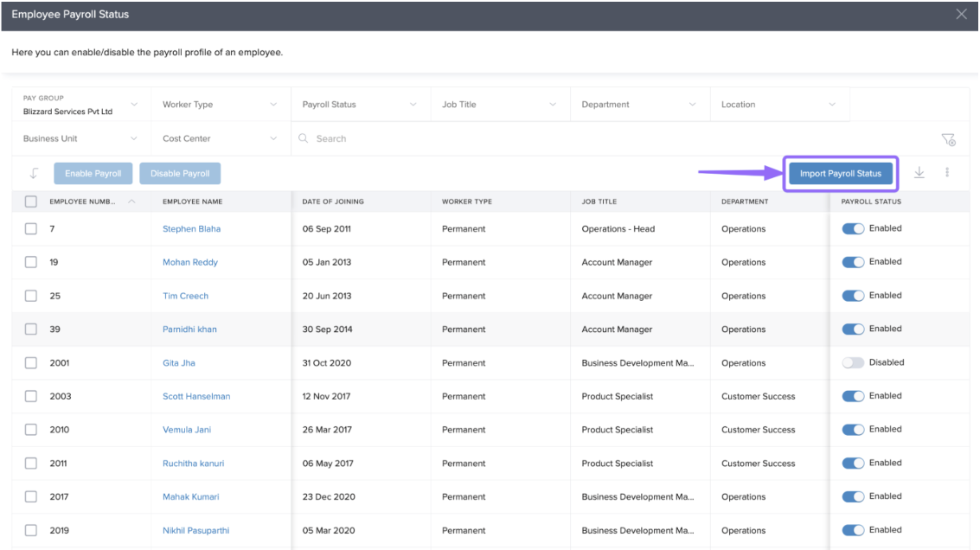Click the Date of Joining column header

tap(333, 201)
